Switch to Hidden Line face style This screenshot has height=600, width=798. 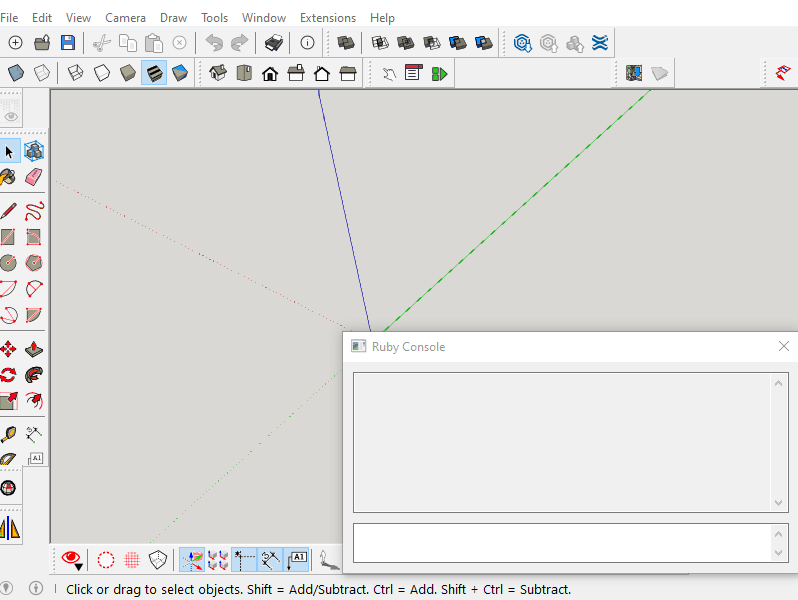[x=102, y=73]
